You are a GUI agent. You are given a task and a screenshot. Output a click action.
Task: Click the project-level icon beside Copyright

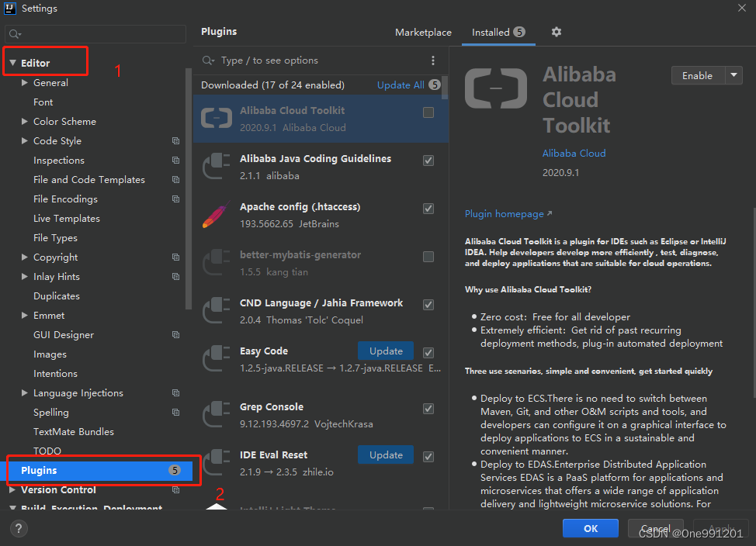[x=176, y=257]
